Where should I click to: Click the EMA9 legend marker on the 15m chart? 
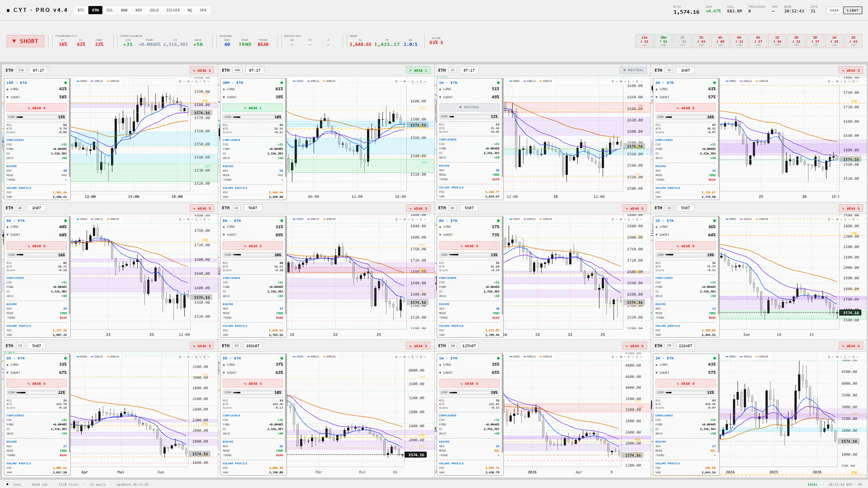pos(82,81)
